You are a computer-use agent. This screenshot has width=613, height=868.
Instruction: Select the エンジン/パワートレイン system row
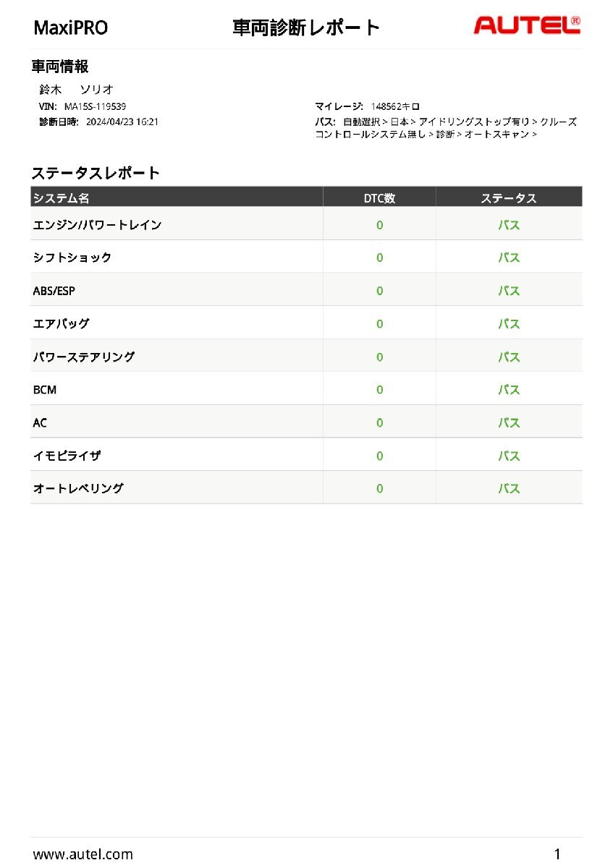[98, 225]
